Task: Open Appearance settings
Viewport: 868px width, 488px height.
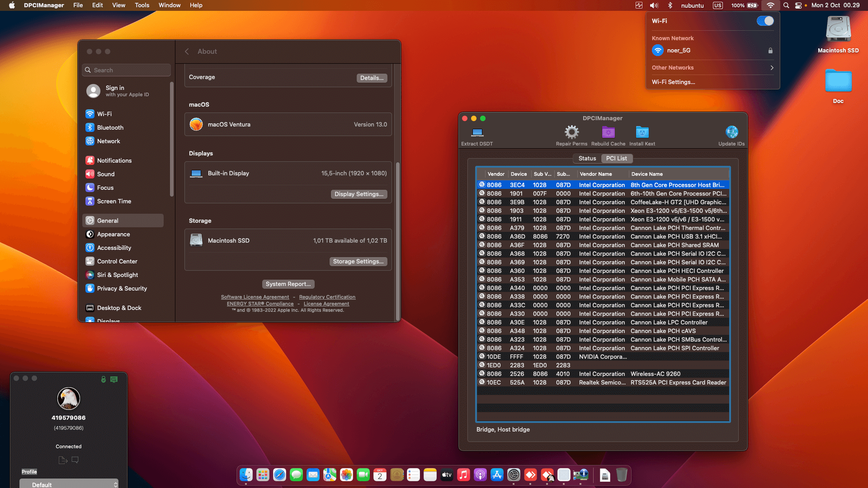Action: (113, 234)
